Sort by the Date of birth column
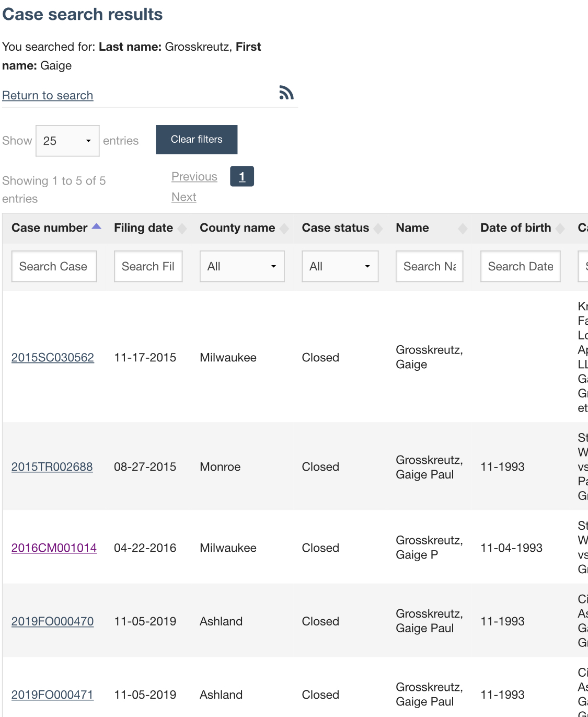588x717 pixels. (x=560, y=228)
